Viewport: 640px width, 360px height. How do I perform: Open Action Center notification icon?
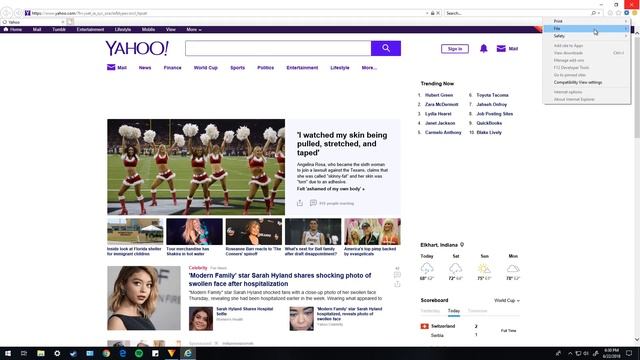click(629, 353)
